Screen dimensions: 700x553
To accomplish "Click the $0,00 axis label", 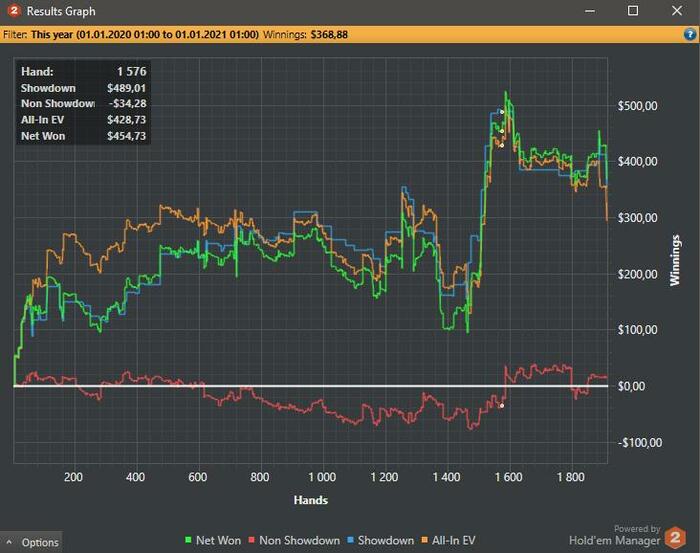I will (631, 386).
